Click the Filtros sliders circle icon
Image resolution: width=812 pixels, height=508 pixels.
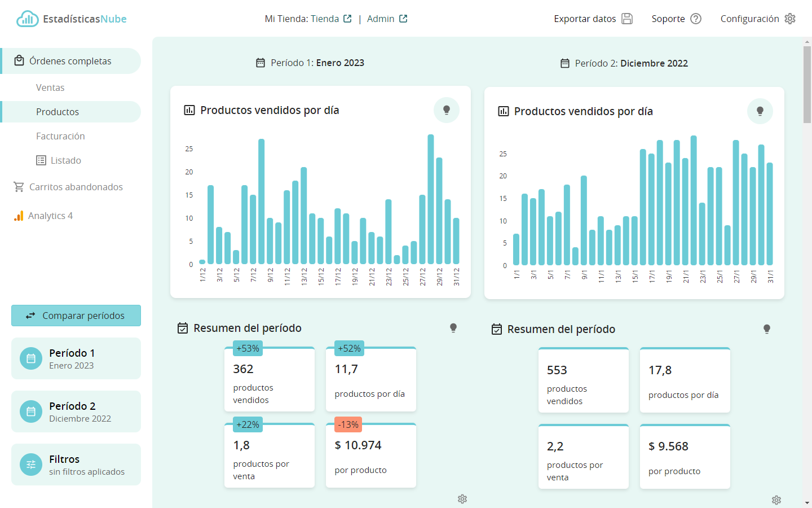tap(31, 465)
